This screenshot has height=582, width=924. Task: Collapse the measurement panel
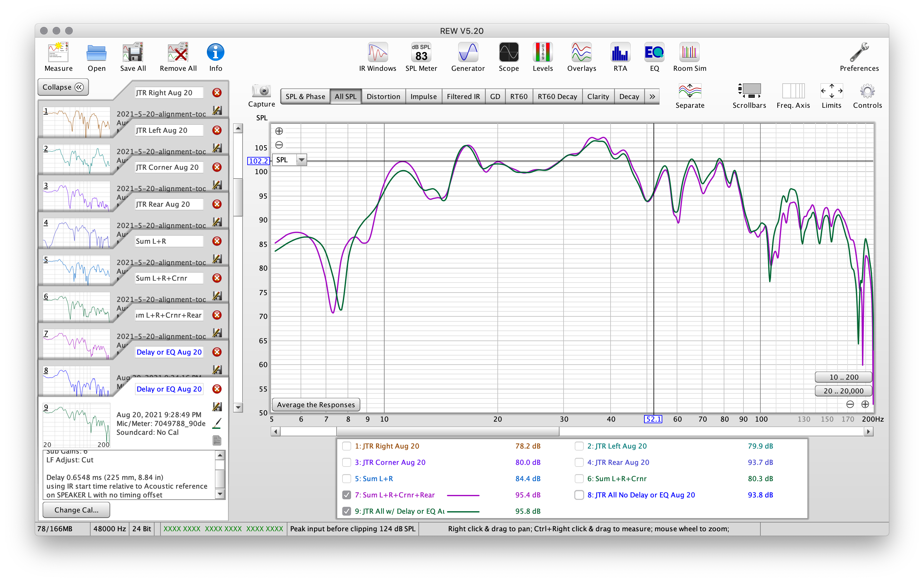(63, 87)
